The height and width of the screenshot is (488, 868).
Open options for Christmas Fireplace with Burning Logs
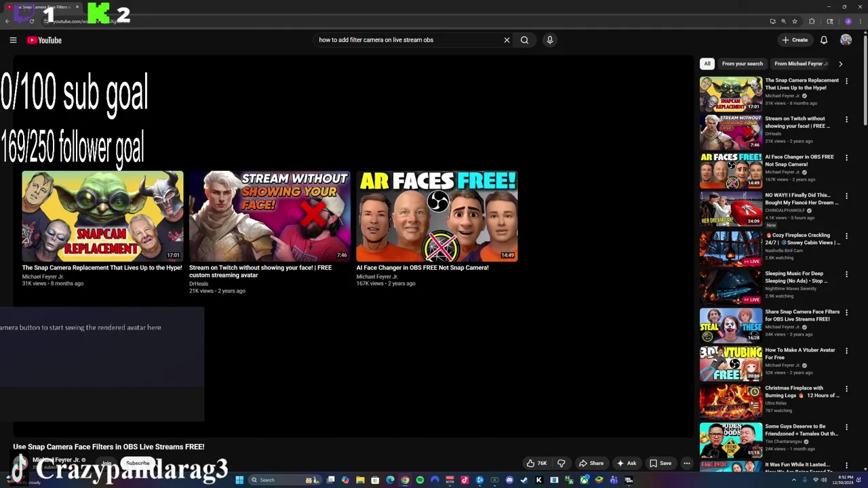pyautogui.click(x=846, y=389)
